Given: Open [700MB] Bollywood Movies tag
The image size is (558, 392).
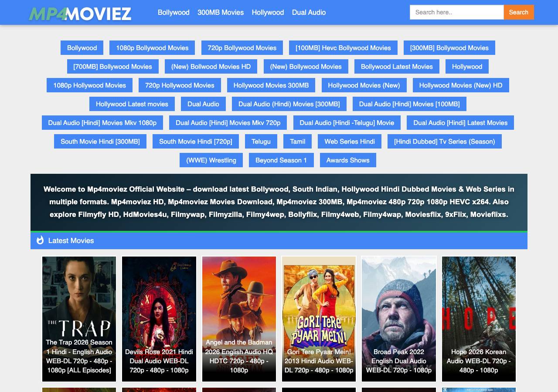Looking at the screenshot, I should tap(113, 67).
